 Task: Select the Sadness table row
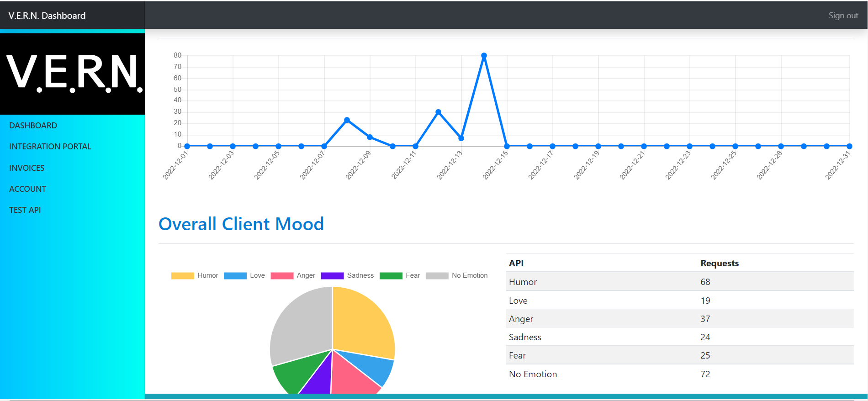680,337
